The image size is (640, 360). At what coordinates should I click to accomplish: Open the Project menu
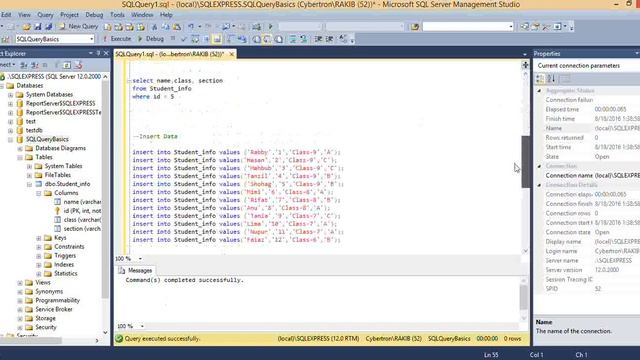(x=69, y=15)
